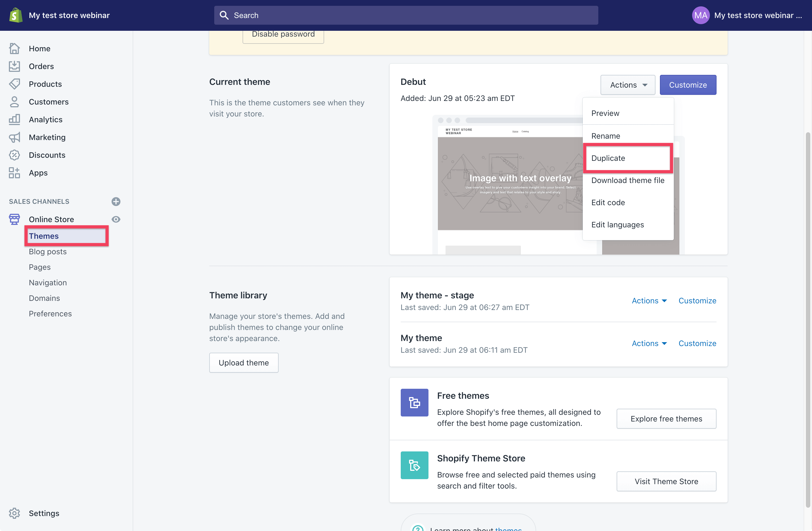Viewport: 812px width, 531px height.
Task: Open the Orders inbox icon
Action: [14, 66]
